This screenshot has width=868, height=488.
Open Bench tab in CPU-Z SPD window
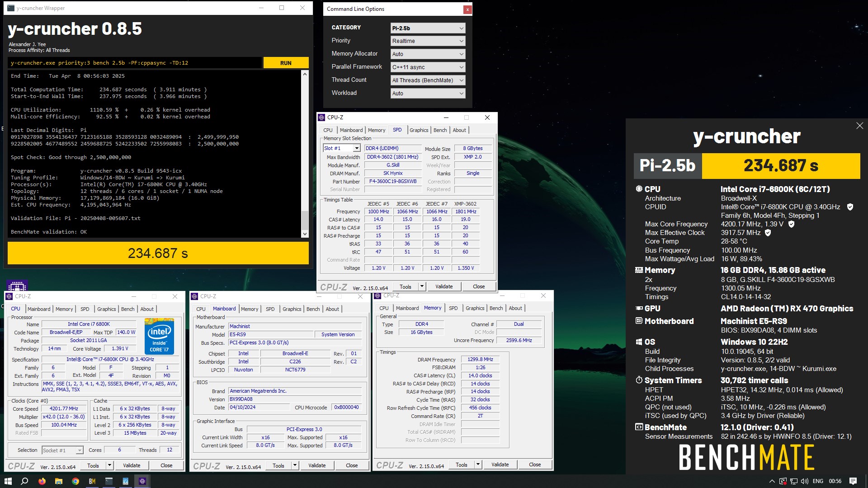pyautogui.click(x=440, y=130)
